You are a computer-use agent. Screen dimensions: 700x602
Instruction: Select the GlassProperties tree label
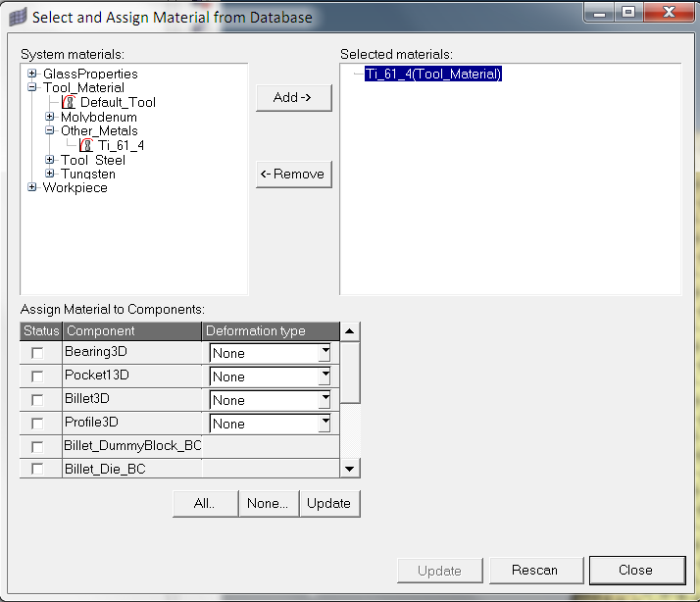(90, 74)
